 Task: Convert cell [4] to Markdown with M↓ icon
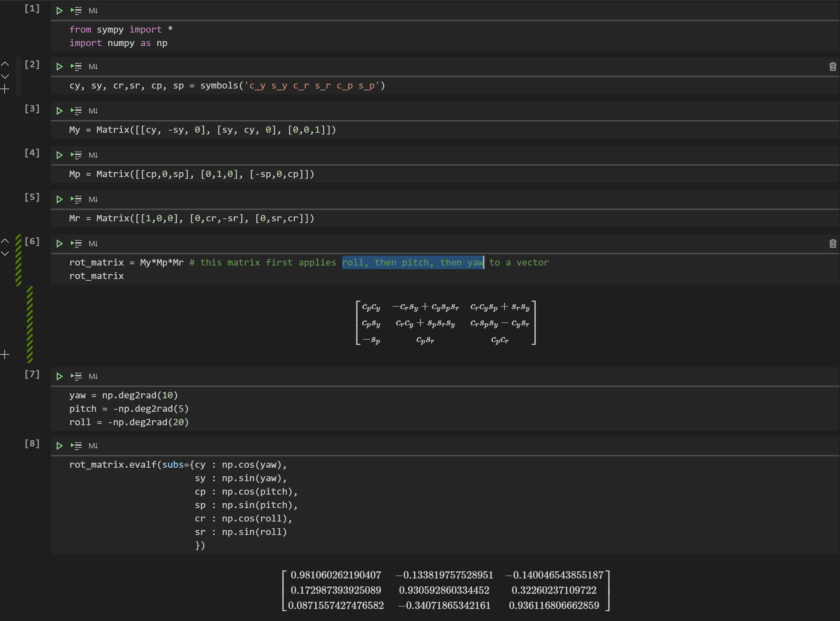pyautogui.click(x=93, y=155)
